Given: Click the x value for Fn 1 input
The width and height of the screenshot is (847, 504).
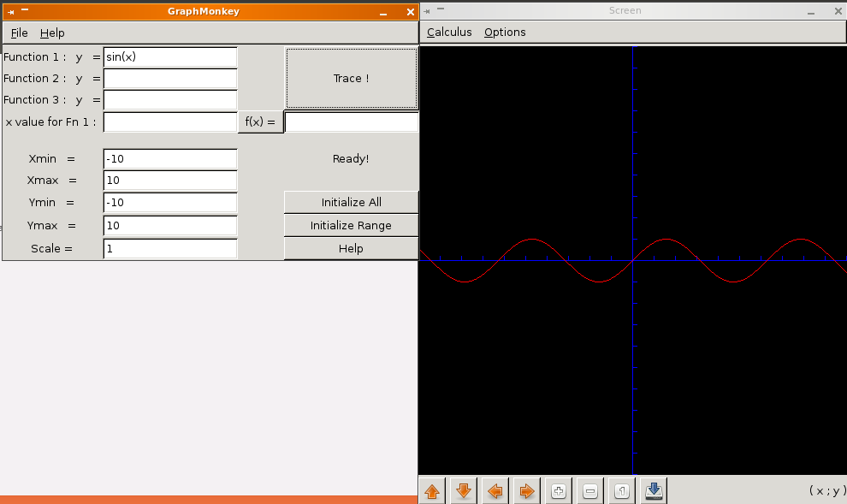Looking at the screenshot, I should click(x=170, y=122).
